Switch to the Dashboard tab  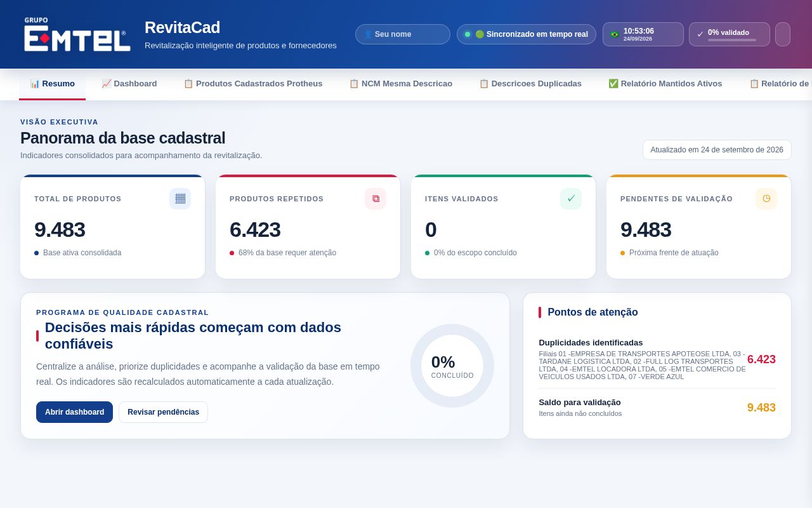(x=129, y=84)
